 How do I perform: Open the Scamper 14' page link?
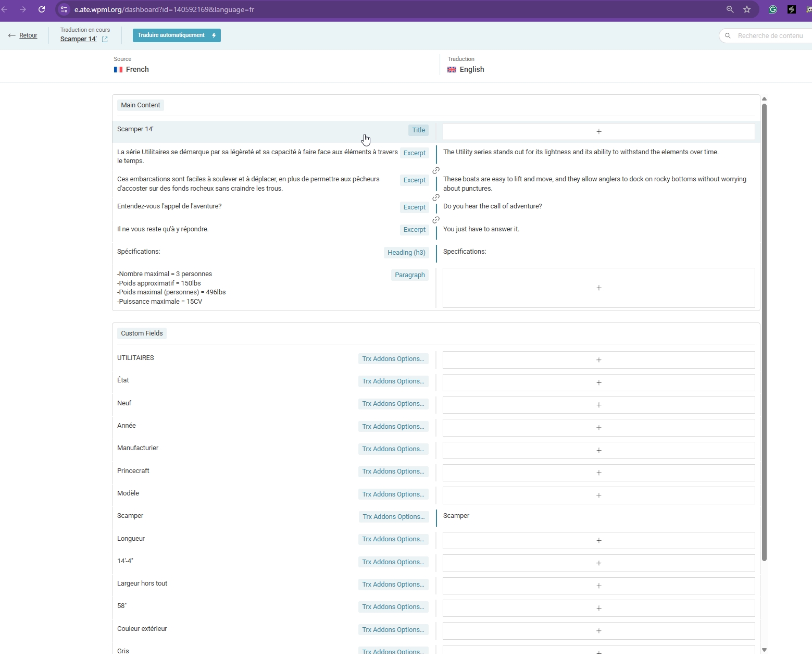point(78,39)
